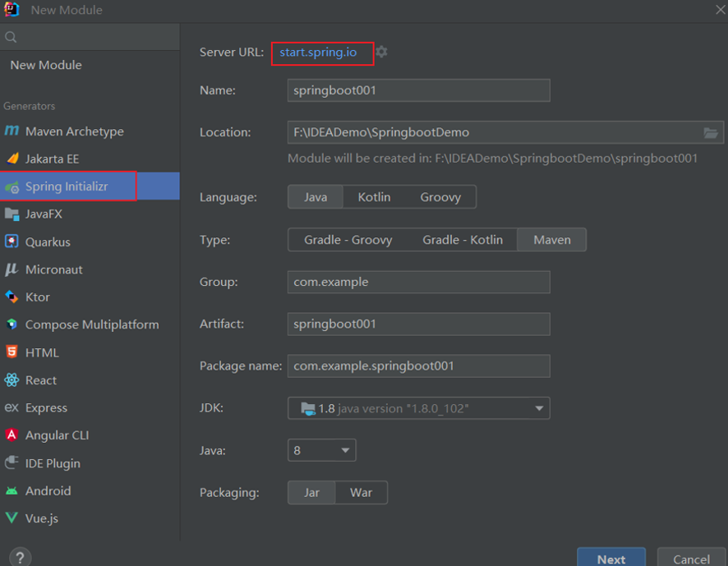The width and height of the screenshot is (728, 566).
Task: Switch build type to Gradle - Groovy
Action: tap(348, 240)
